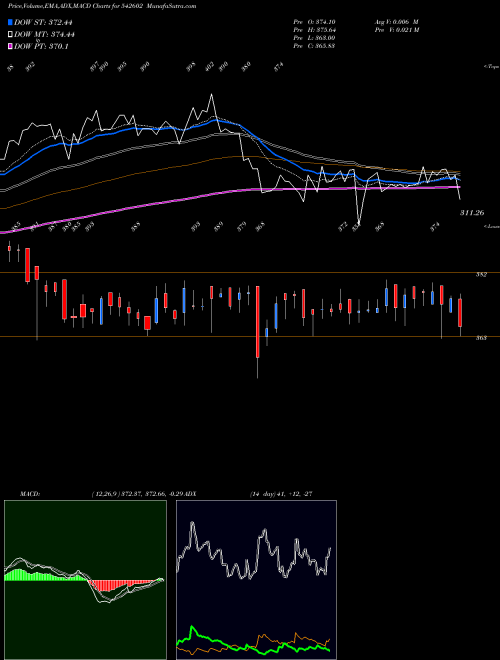Click the '402' top price label
Image resolution: width=500 pixels, height=660 pixels.
coord(209,67)
